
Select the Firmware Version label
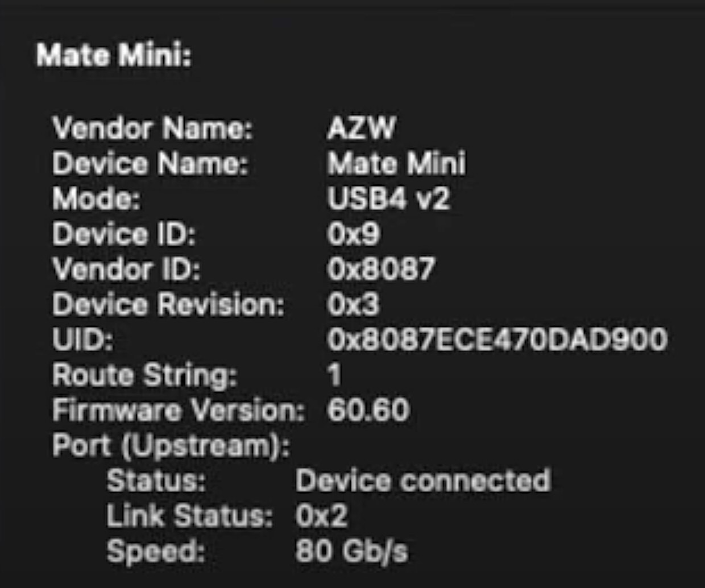coord(179,410)
